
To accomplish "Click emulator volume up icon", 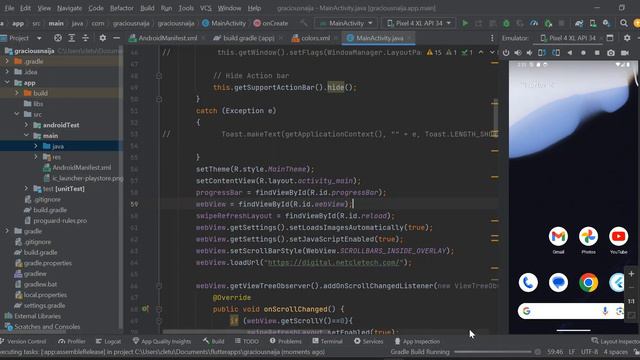I will (518, 53).
